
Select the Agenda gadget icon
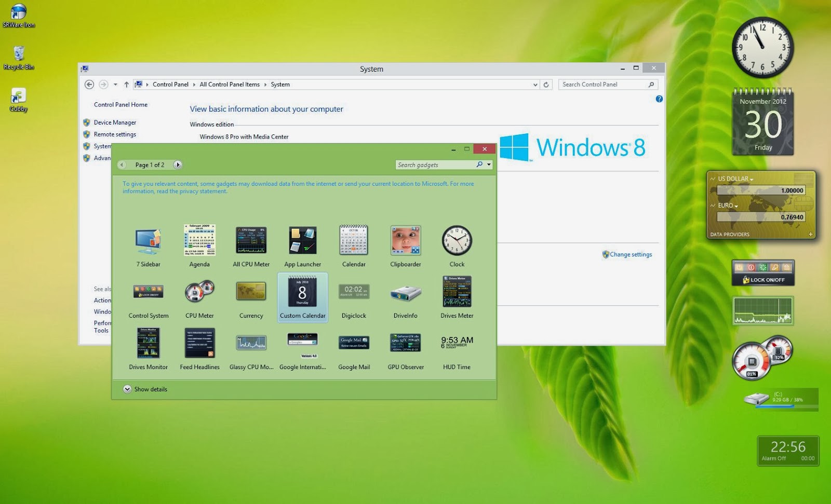point(199,240)
